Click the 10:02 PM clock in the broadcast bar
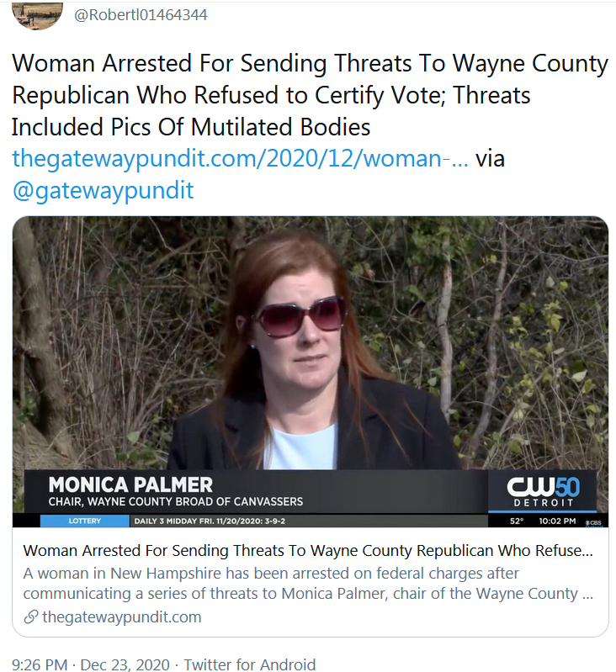Viewport: 616px width, 672px height. click(557, 521)
